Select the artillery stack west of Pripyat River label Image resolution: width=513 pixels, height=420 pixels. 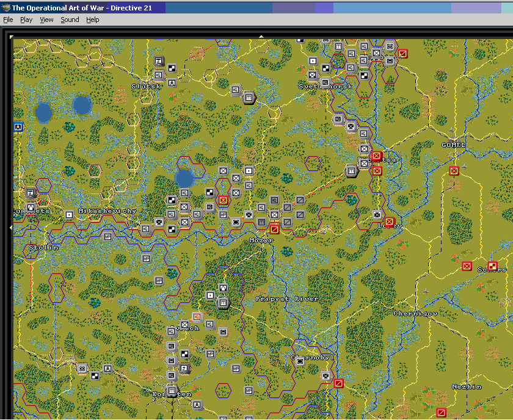(223, 303)
